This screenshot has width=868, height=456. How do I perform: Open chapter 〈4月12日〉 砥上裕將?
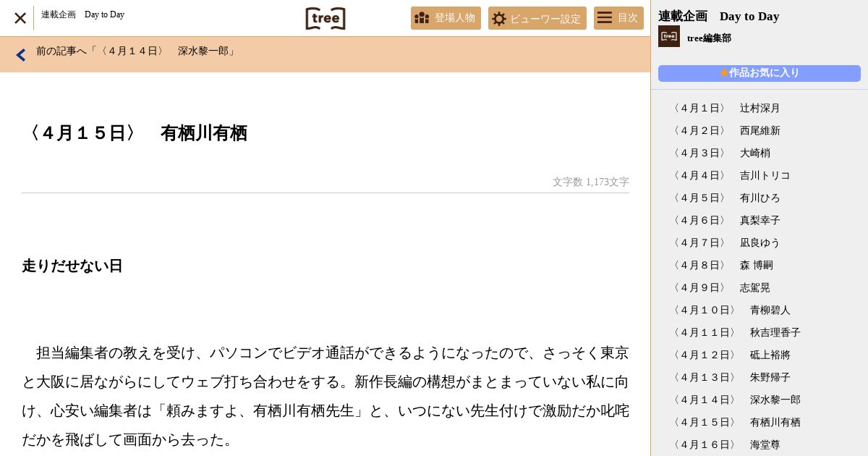[730, 355]
